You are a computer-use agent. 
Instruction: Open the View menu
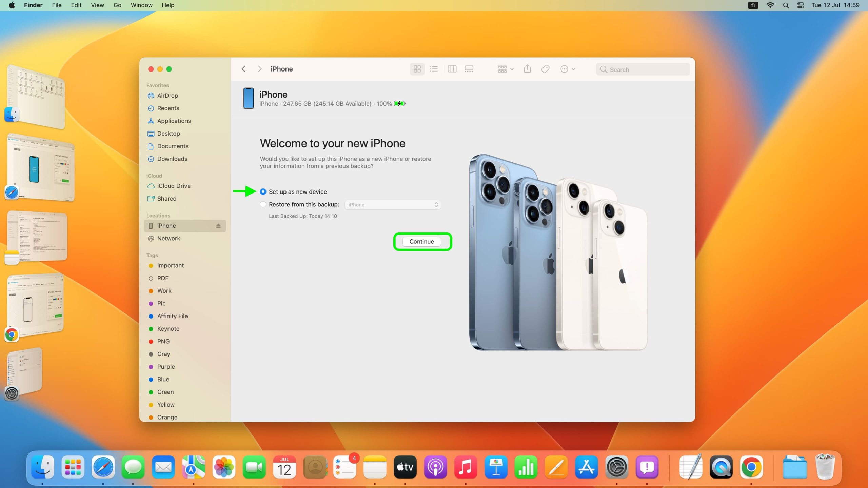97,5
